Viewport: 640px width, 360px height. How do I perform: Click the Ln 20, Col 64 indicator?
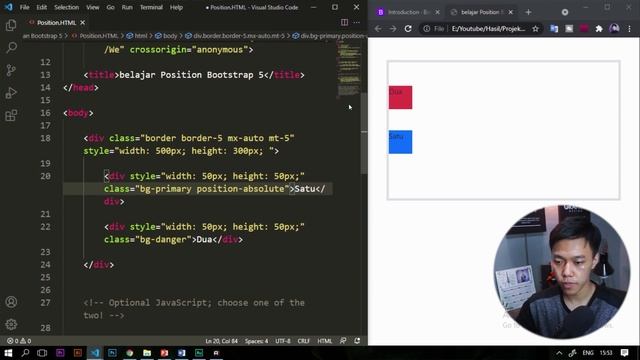[x=222, y=341]
